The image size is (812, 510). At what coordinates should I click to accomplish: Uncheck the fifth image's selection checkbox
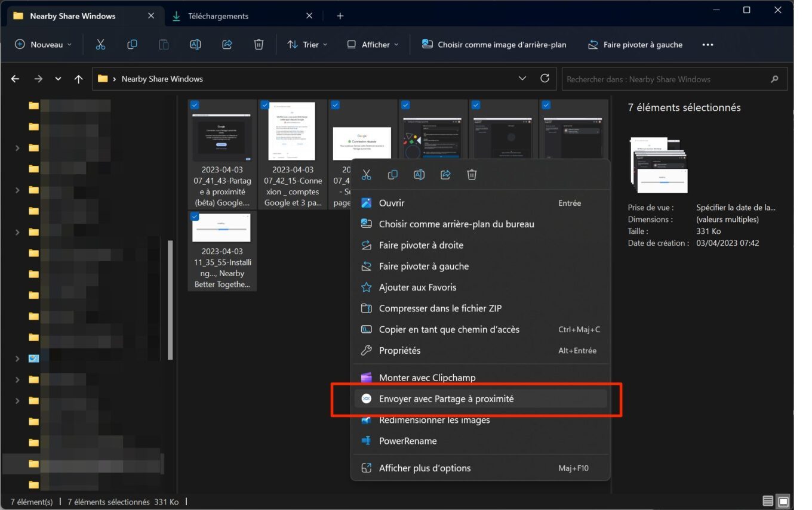pos(476,105)
